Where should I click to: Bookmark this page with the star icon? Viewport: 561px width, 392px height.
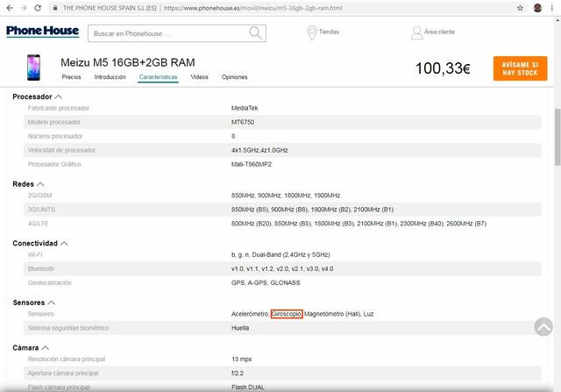pyautogui.click(x=520, y=8)
